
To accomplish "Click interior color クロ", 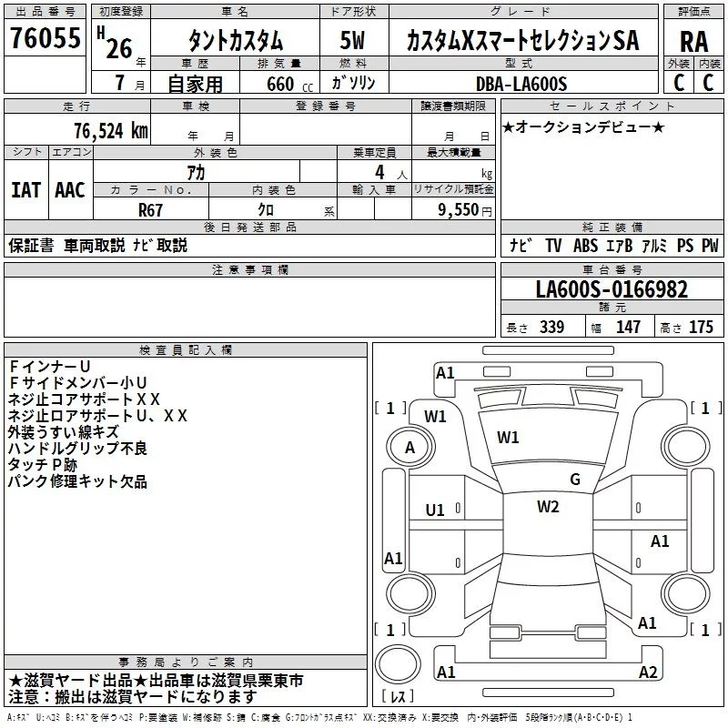I will click(266, 210).
